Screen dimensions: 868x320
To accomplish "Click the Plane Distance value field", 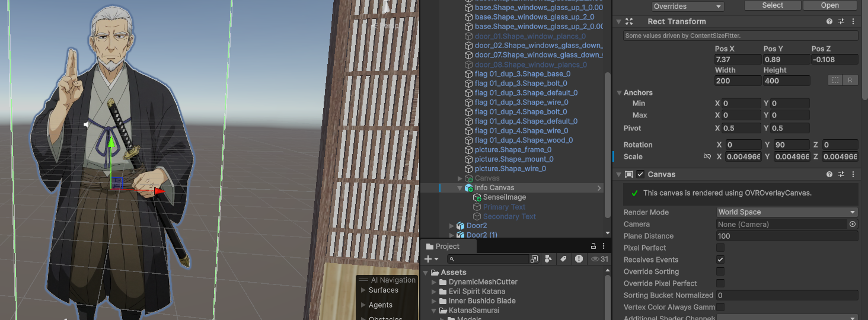I will point(787,236).
